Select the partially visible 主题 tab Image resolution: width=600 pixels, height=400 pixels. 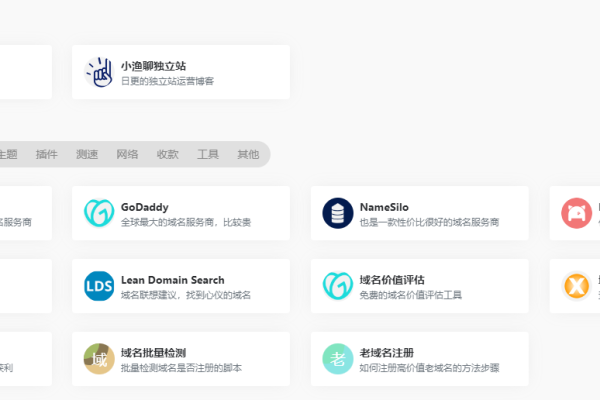pos(8,154)
